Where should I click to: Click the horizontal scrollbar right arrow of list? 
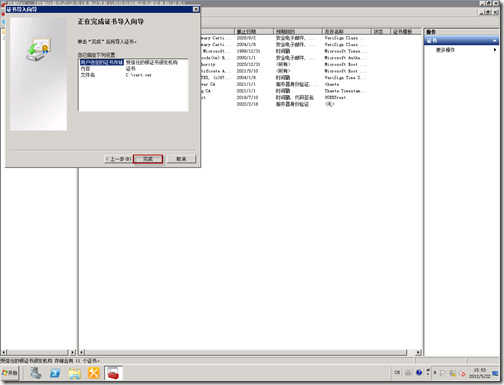pyautogui.click(x=418, y=352)
